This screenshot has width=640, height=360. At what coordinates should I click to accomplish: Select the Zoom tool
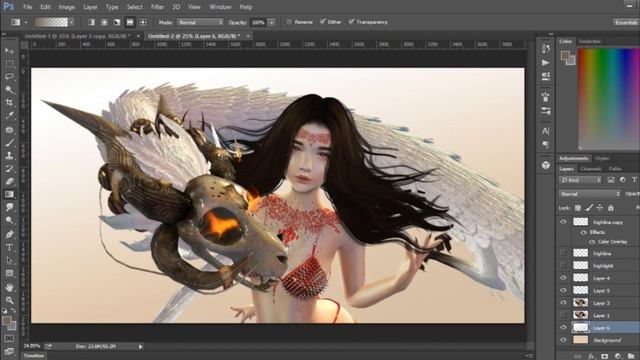click(9, 300)
